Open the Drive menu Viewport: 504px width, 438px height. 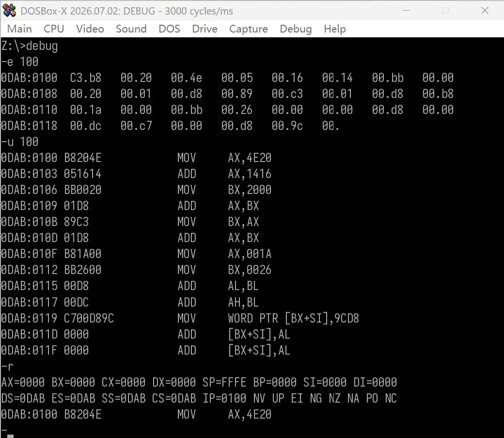(205, 29)
